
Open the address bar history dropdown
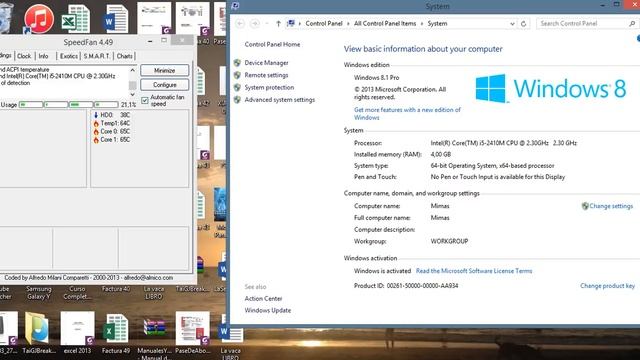coord(512,24)
